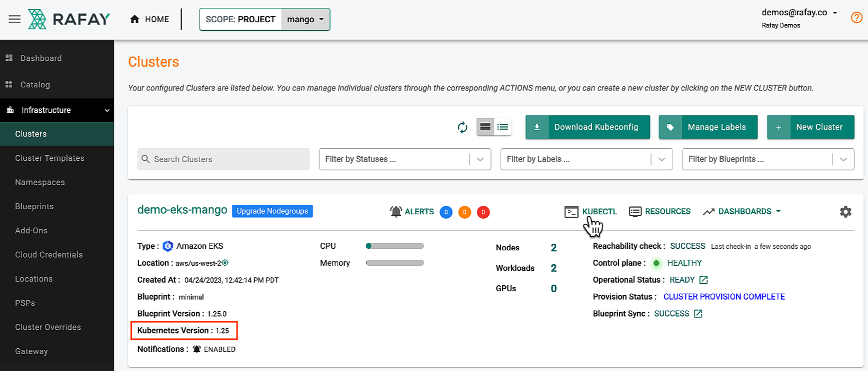Click the orange alert count badge
The width and height of the screenshot is (868, 371).
click(x=465, y=212)
